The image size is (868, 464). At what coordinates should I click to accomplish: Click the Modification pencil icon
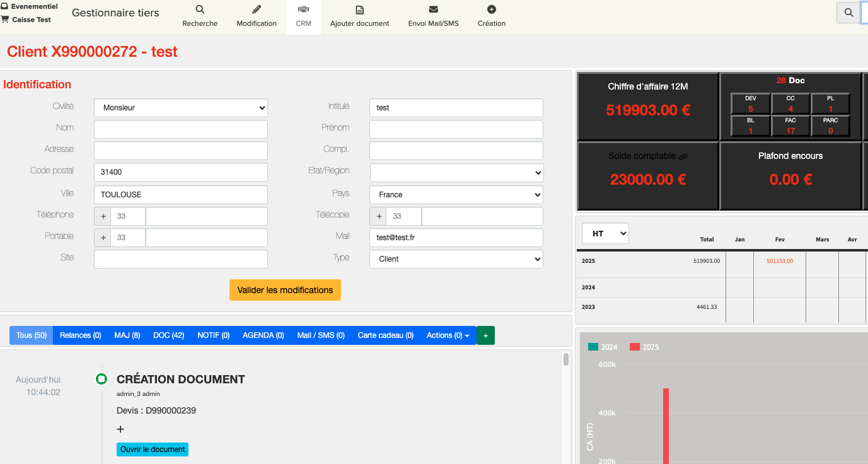point(257,9)
